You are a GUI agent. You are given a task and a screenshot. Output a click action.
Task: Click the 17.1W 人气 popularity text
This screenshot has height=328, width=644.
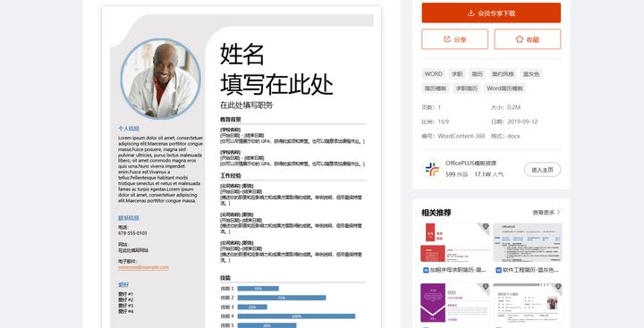tap(488, 174)
